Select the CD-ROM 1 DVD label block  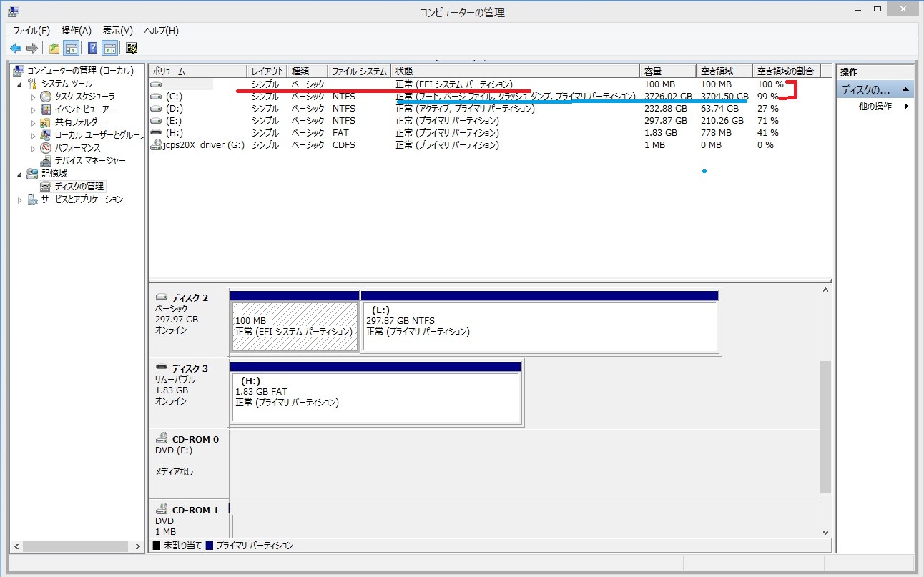coord(189,519)
